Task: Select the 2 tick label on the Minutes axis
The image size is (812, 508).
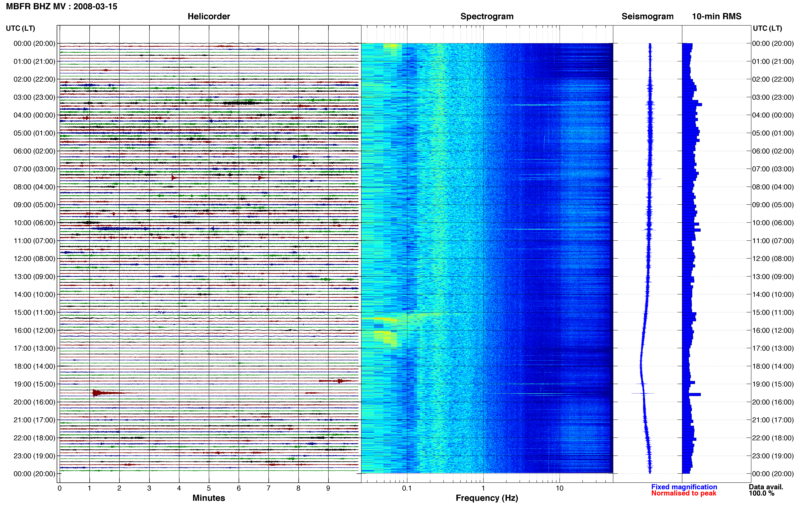Action: [119, 488]
